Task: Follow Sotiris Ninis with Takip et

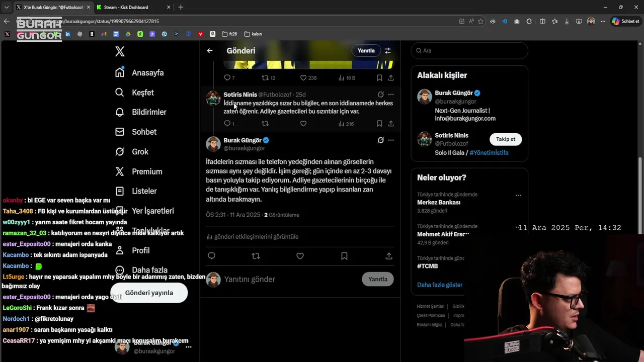Action: (x=506, y=139)
